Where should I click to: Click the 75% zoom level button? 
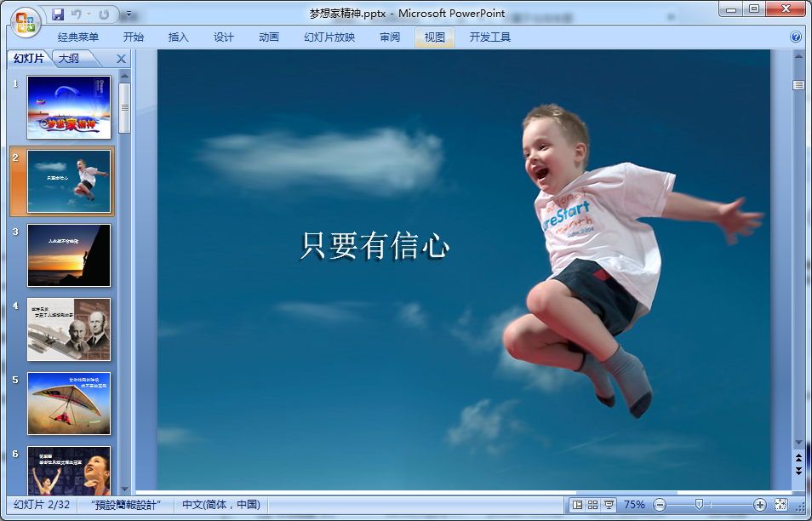[x=634, y=505]
